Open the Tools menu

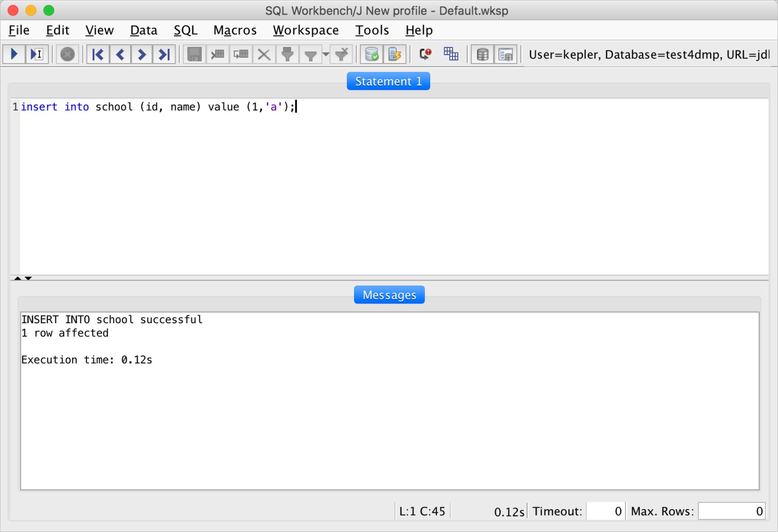tap(372, 30)
